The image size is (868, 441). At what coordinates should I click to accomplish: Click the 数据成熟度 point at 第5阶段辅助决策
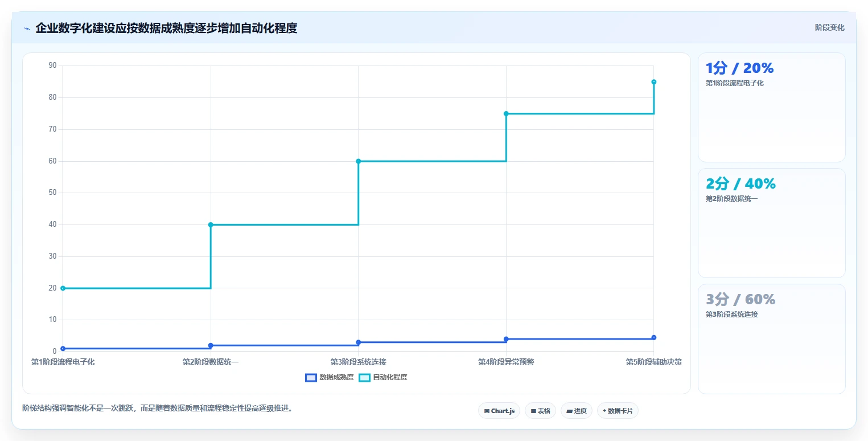(654, 337)
